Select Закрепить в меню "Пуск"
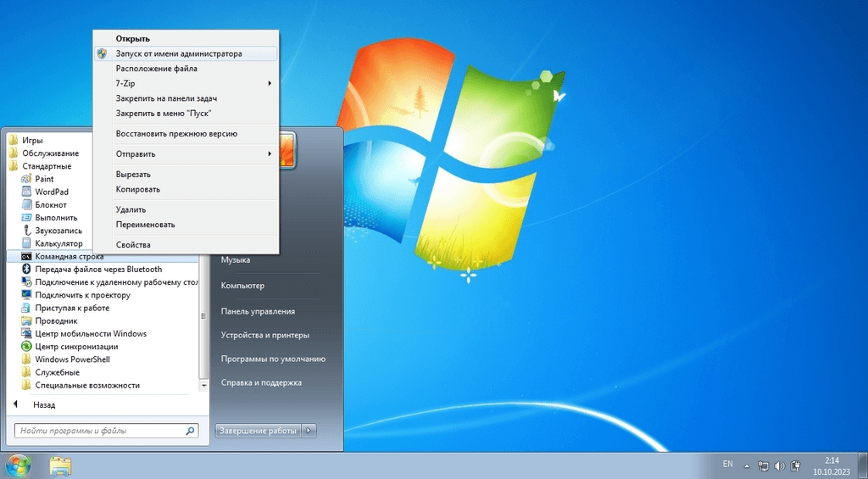Viewport: 868px width, 479px height. (186, 113)
